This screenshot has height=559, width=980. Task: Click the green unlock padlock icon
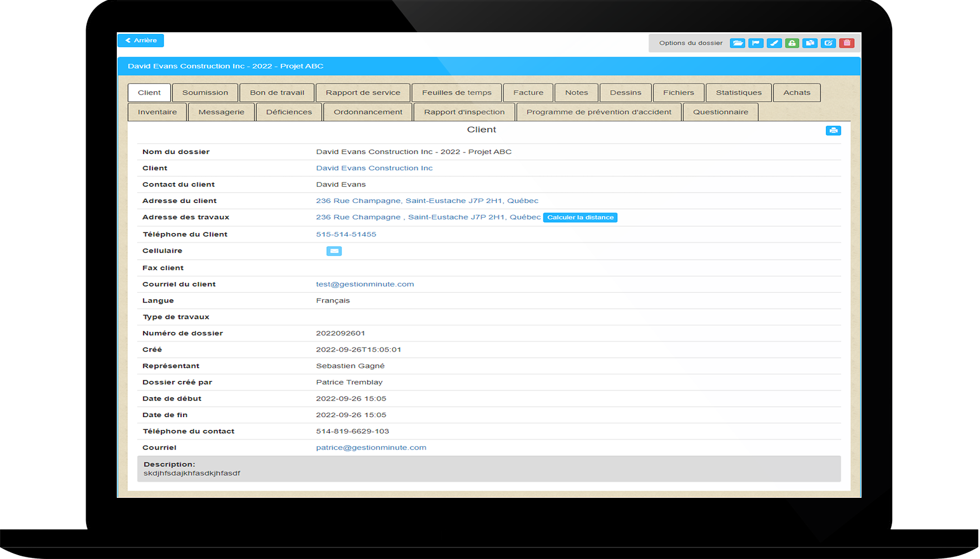click(792, 43)
